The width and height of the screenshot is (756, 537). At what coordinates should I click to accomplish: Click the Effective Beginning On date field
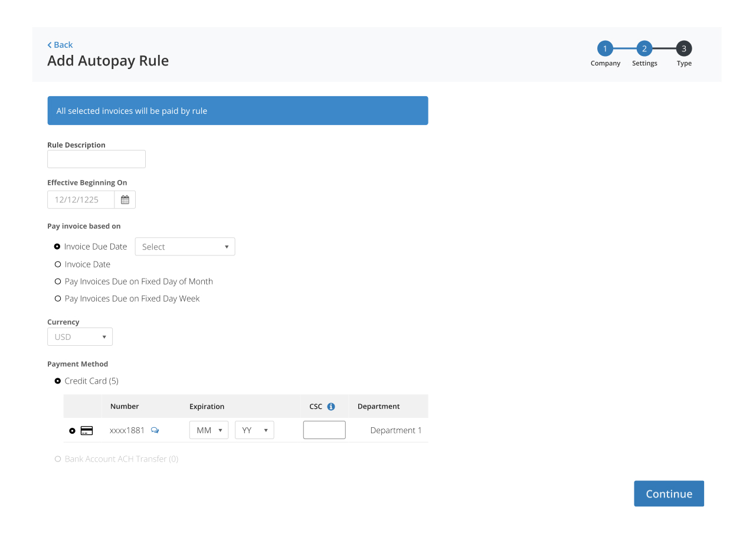tap(81, 199)
